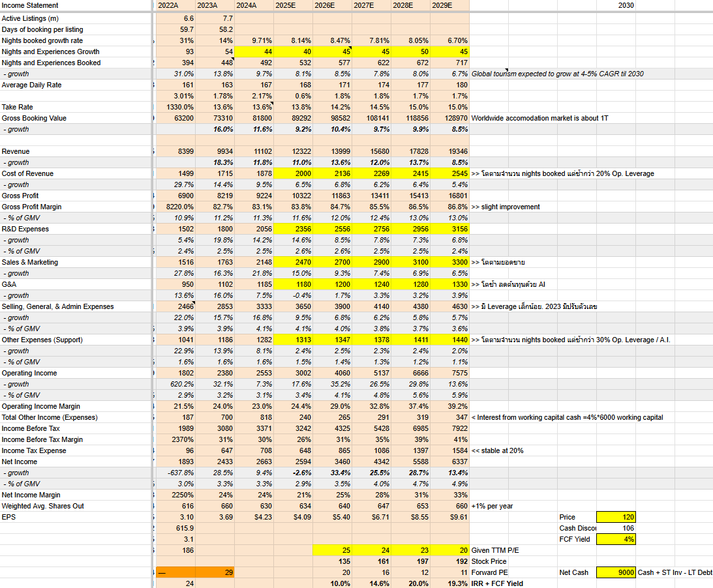Click the 2029E EPS cell $9.61
The image size is (713, 588).
click(x=449, y=517)
